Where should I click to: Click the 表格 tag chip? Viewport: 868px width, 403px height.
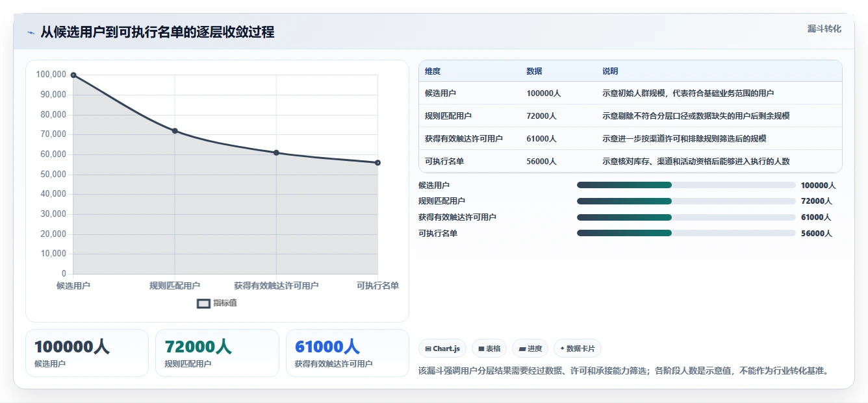[x=489, y=348]
